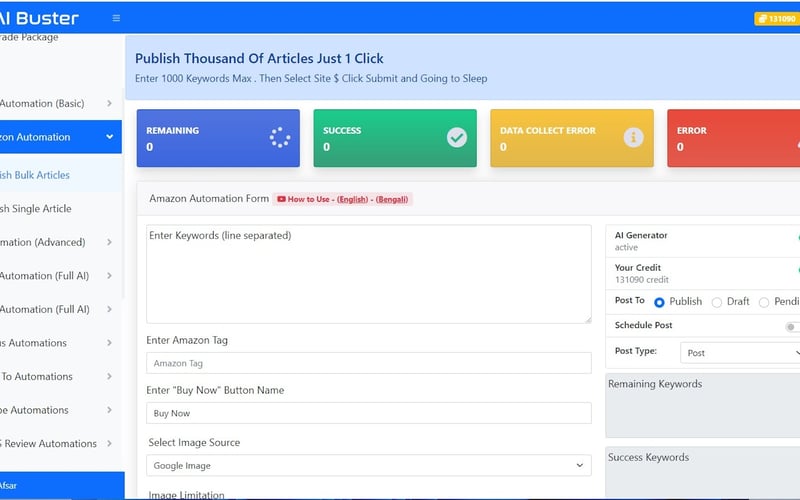Screen dimensions: 800x500
Task: Click the '131090 credit' text
Action: (x=642, y=280)
